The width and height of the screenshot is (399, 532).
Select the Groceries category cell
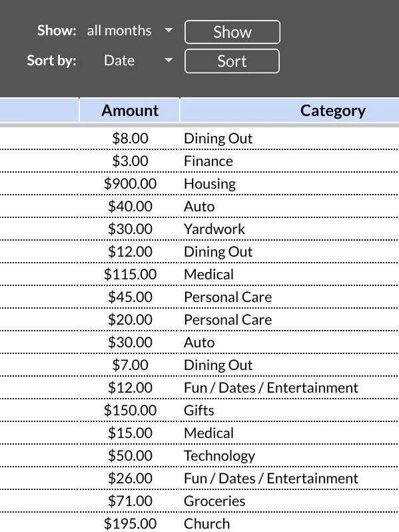(x=214, y=501)
